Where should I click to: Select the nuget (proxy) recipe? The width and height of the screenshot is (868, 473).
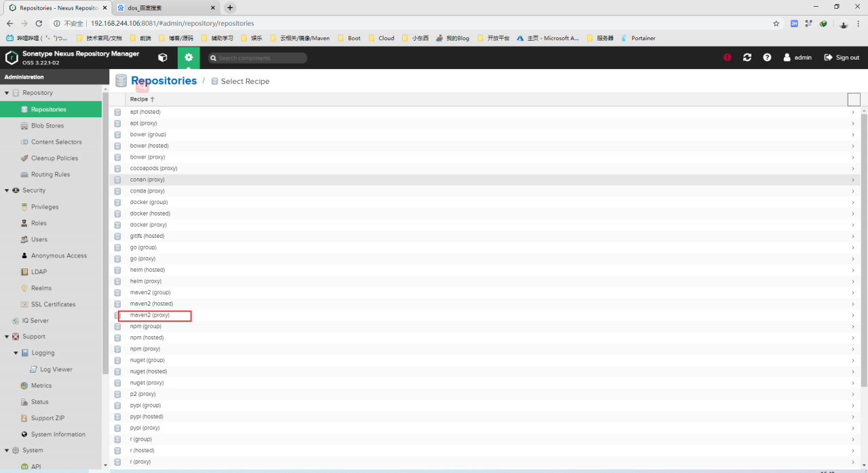coord(485,383)
